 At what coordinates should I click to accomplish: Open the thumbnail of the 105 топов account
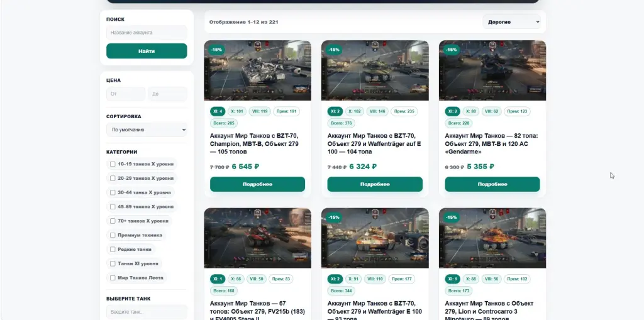(257, 70)
